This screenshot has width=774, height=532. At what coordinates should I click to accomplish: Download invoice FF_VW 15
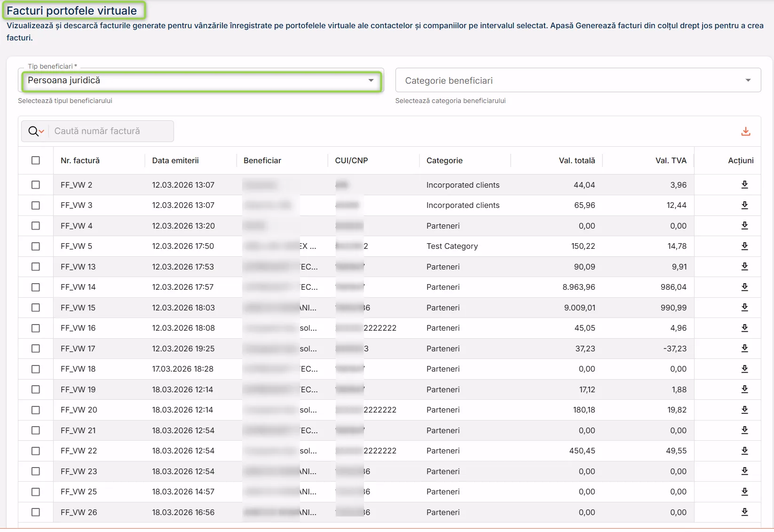744,308
